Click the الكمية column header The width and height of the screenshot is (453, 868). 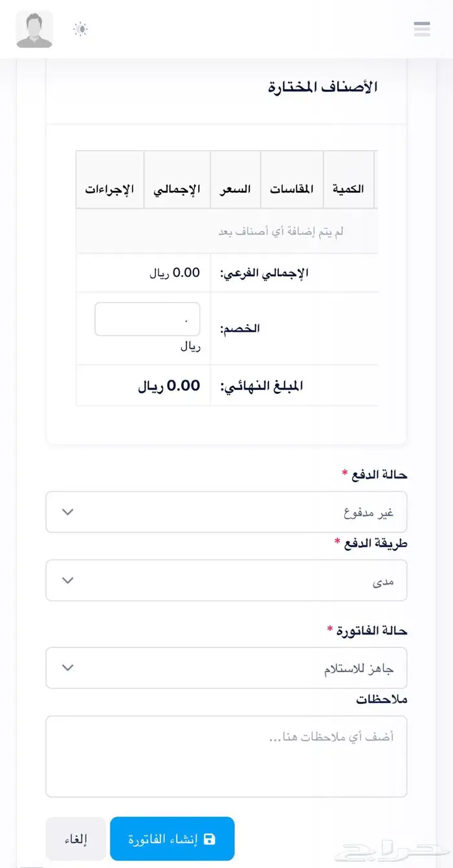click(348, 189)
